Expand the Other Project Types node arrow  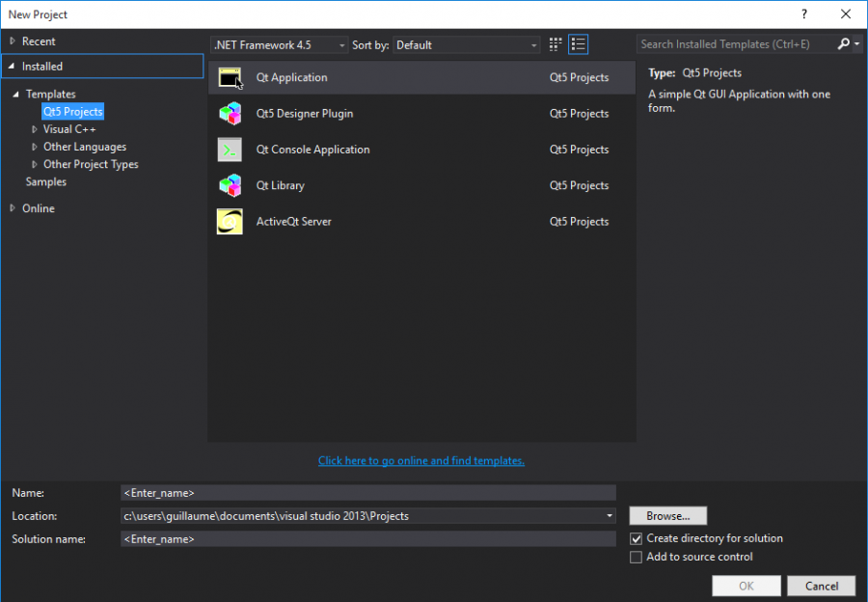click(x=35, y=164)
